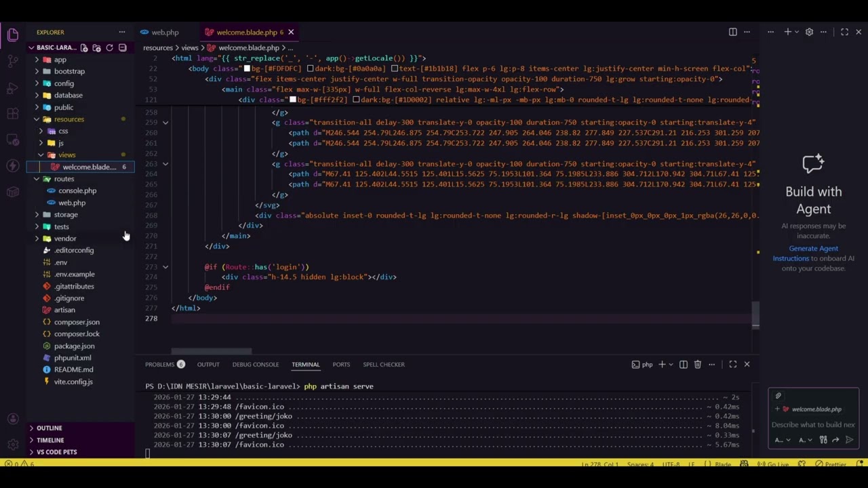Viewport: 868px width, 488px height.
Task: Open new terminal profile dropdown arrow
Action: click(x=671, y=365)
